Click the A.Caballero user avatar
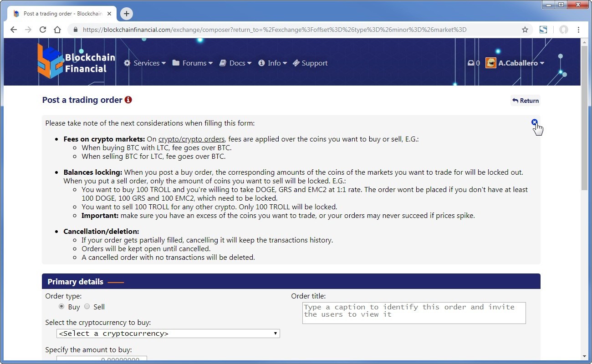592x364 pixels. (x=490, y=63)
